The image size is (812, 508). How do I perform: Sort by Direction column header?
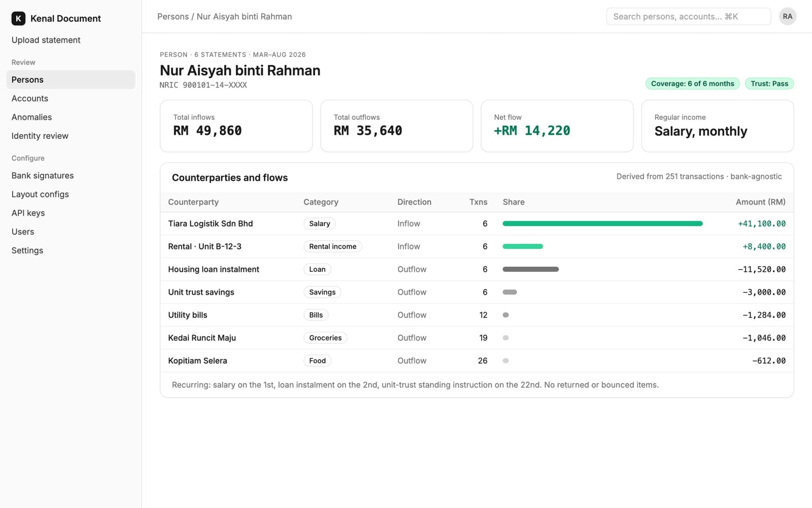(414, 202)
